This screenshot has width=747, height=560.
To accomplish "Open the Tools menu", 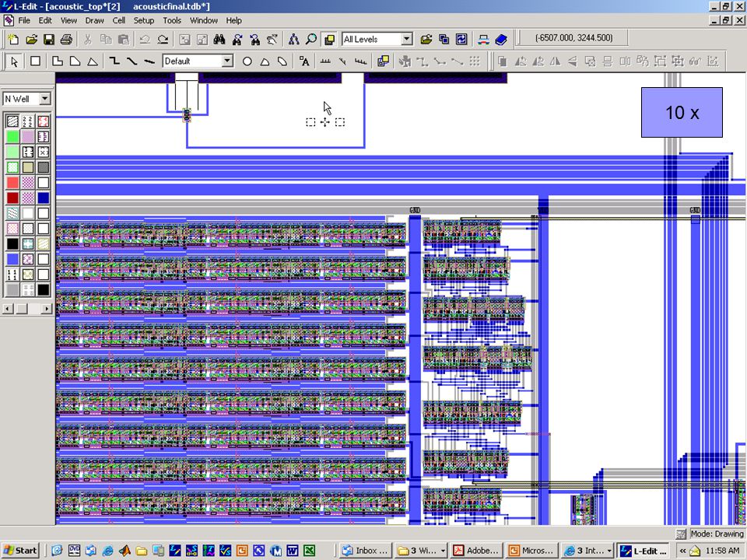I will 172,20.
